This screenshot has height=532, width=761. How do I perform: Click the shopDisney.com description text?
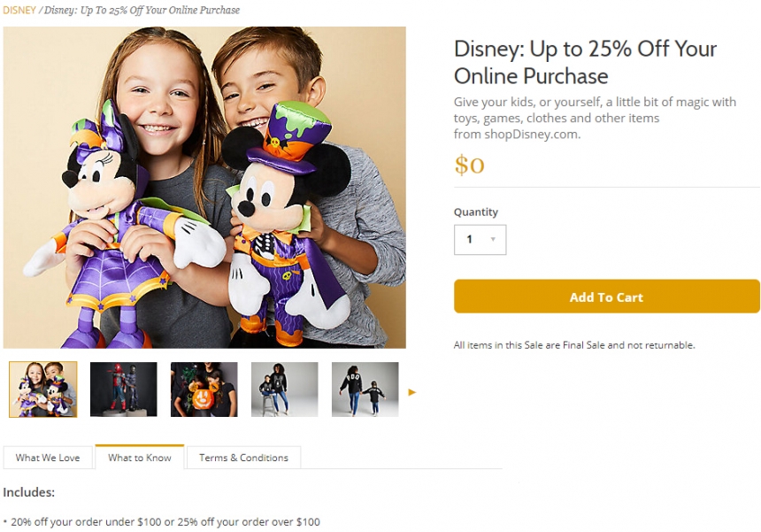[x=518, y=135]
